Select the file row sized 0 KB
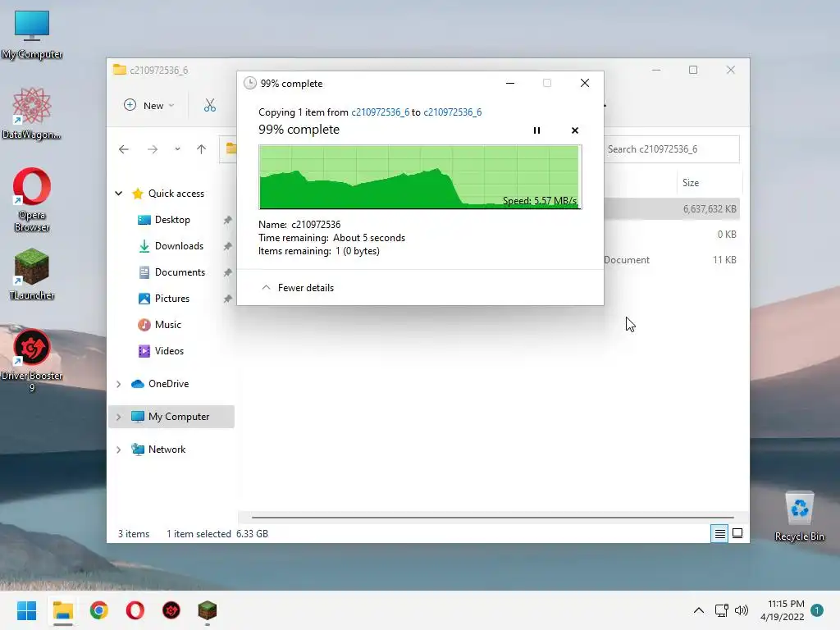Viewport: 840px width, 630px height. (672, 234)
